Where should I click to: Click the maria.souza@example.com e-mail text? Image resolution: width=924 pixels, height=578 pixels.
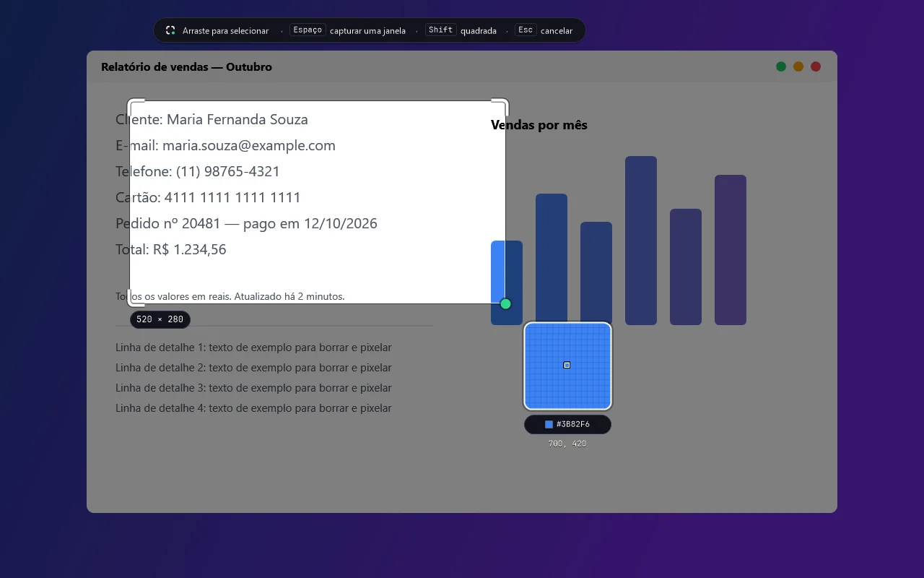(x=249, y=145)
